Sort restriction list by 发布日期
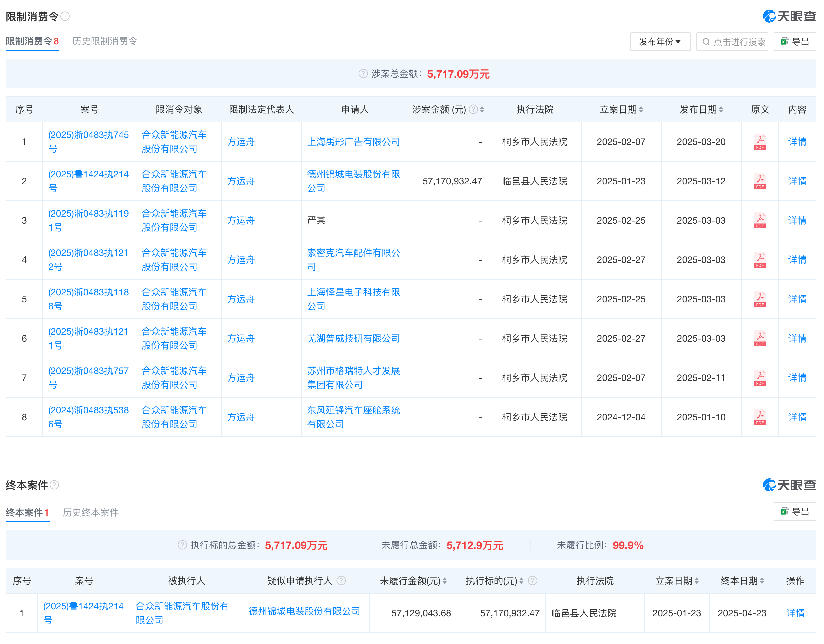The height and width of the screenshot is (644, 824). [721, 109]
